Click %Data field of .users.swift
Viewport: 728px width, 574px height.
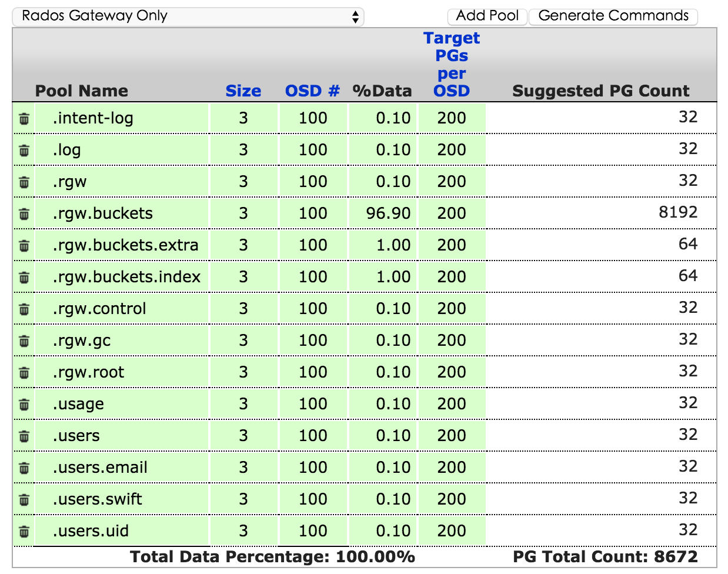[x=383, y=499]
